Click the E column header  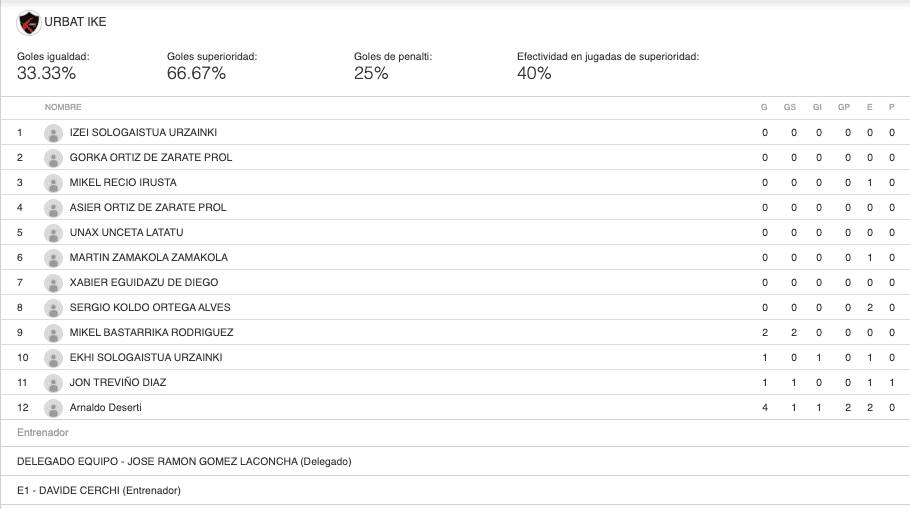869,107
